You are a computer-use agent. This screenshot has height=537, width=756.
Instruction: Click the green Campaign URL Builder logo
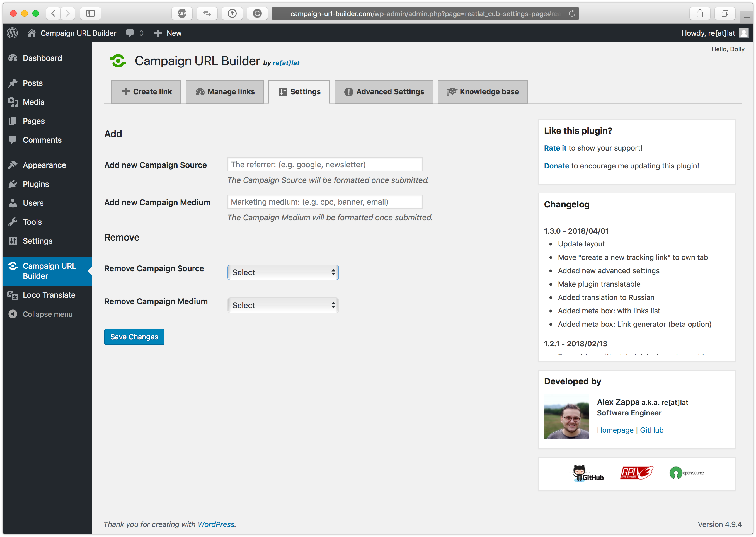pyautogui.click(x=118, y=61)
